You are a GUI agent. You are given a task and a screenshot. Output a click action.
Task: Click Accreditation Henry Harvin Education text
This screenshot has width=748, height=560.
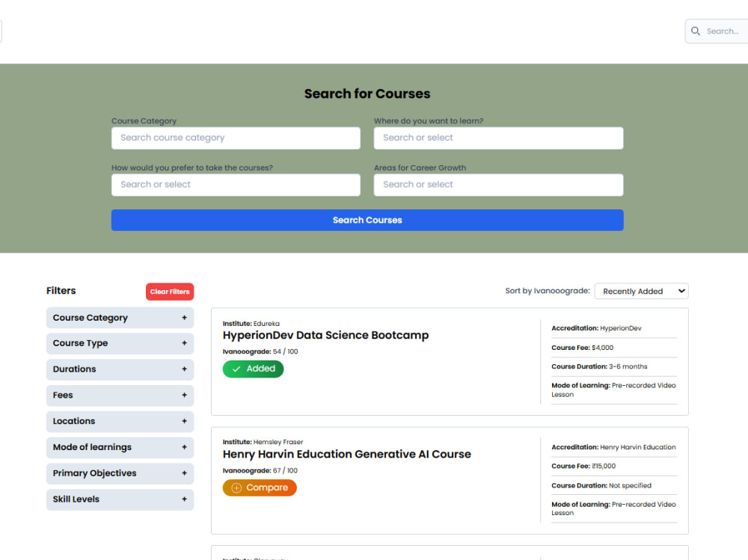click(613, 447)
